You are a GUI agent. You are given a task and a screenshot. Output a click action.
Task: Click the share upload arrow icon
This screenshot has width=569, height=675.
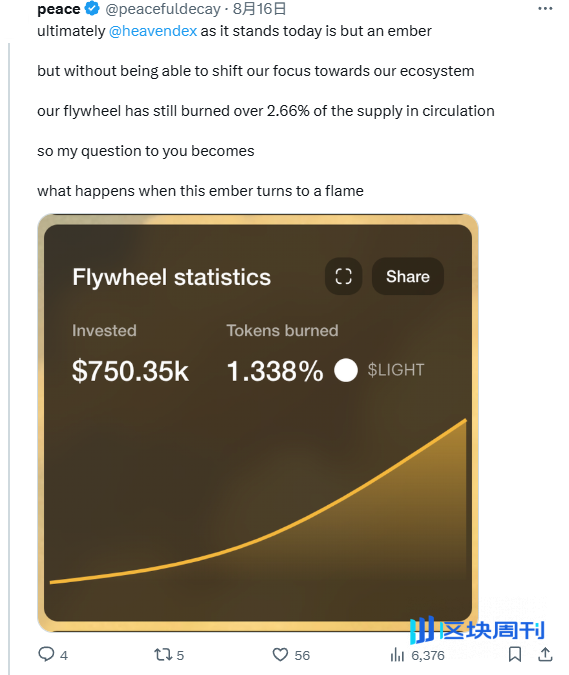pos(545,654)
